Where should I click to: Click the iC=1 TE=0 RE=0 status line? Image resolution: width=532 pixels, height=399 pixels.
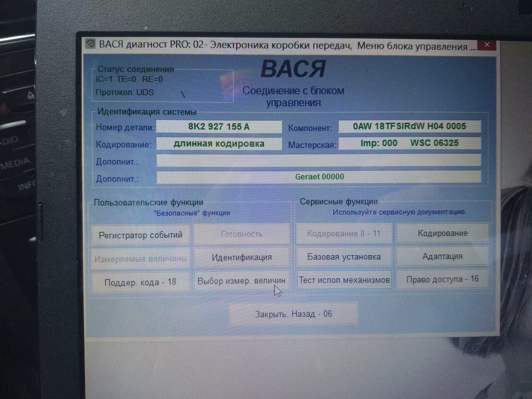tap(129, 79)
